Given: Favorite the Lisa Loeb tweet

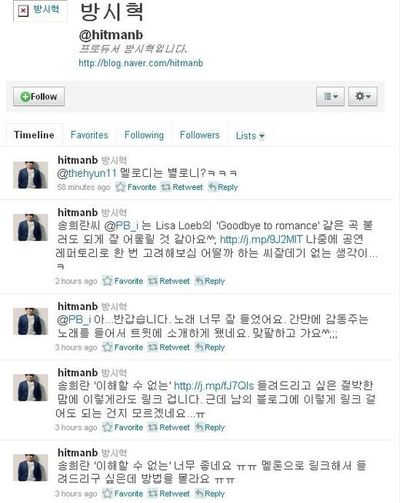Looking at the screenshot, I should (123, 281).
